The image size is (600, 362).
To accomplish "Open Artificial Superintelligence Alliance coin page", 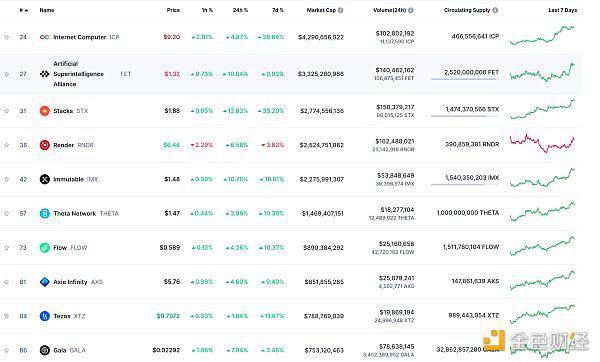I will coord(78,74).
